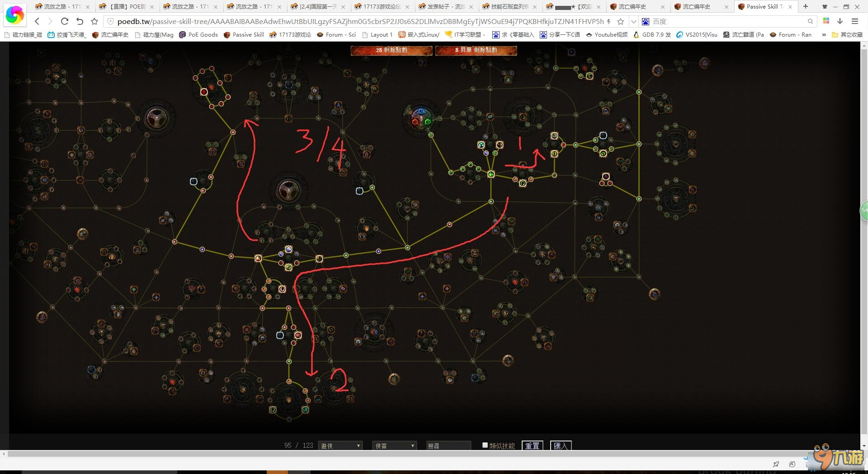The height and width of the screenshot is (474, 868).
Task: Click the favorites star beside the undo arrow
Action: [94, 21]
